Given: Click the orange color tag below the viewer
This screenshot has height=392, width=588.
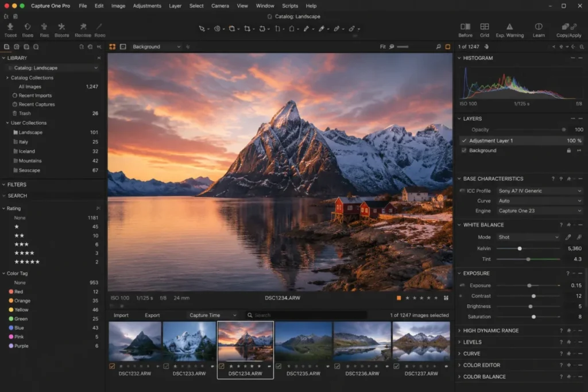Looking at the screenshot, I should pyautogui.click(x=399, y=298).
